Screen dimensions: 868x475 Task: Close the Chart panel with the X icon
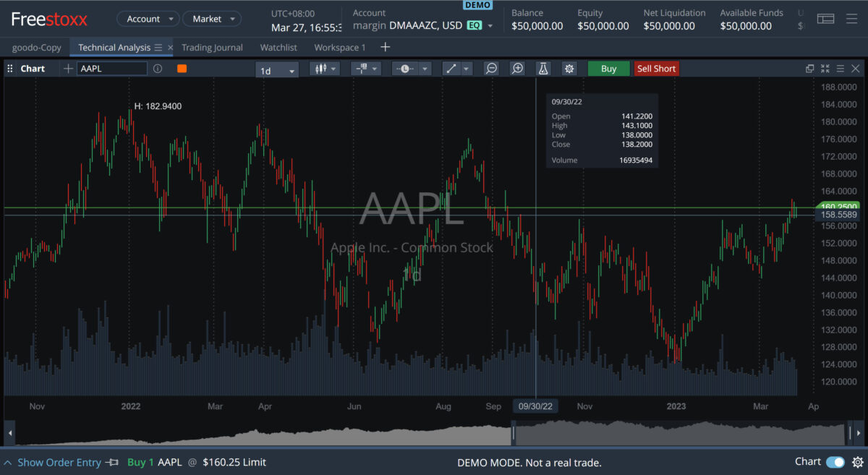[855, 69]
